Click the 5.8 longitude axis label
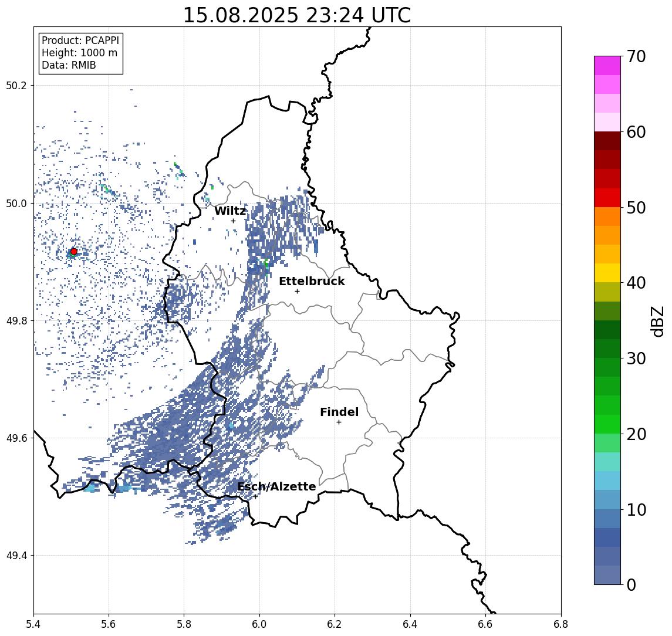The height and width of the screenshot is (636, 672). coord(184,624)
